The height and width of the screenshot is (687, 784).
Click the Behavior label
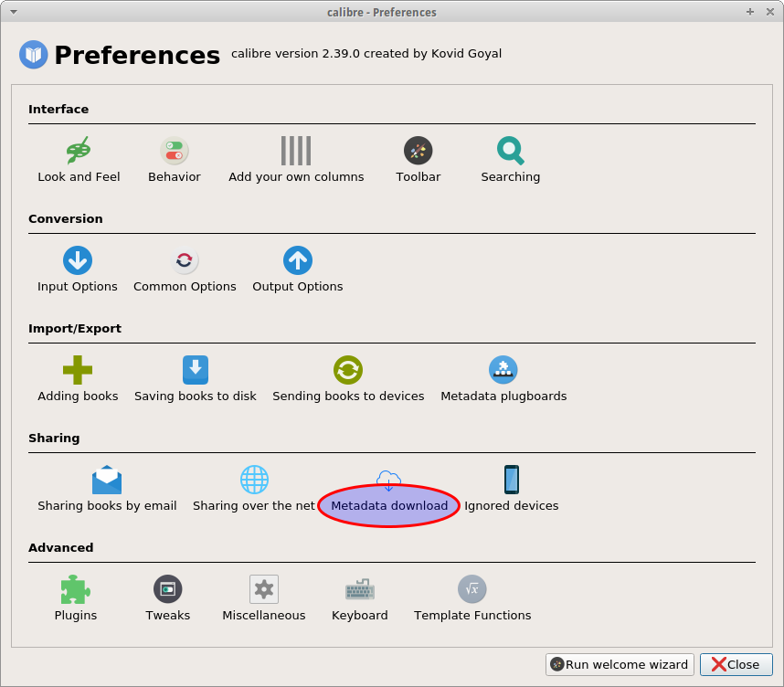point(174,177)
